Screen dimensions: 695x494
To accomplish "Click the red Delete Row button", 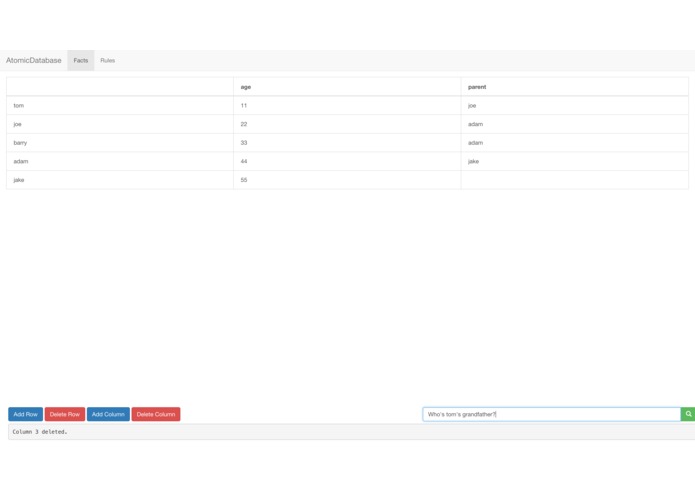I will click(x=65, y=414).
